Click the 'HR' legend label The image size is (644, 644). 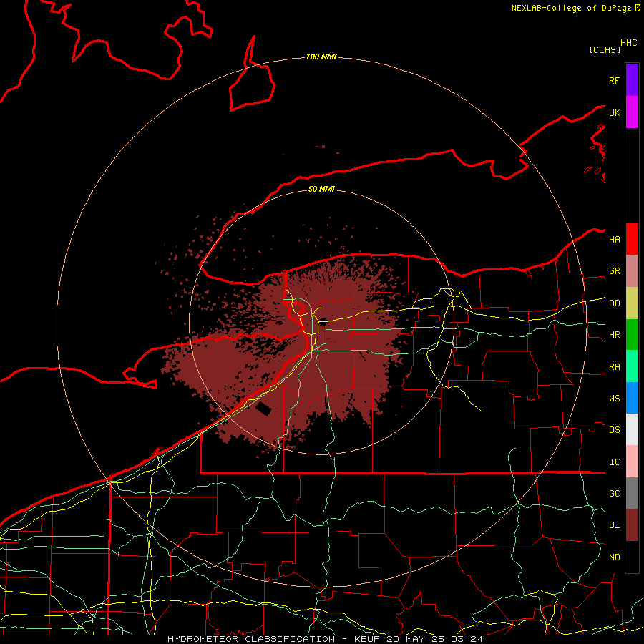click(614, 335)
